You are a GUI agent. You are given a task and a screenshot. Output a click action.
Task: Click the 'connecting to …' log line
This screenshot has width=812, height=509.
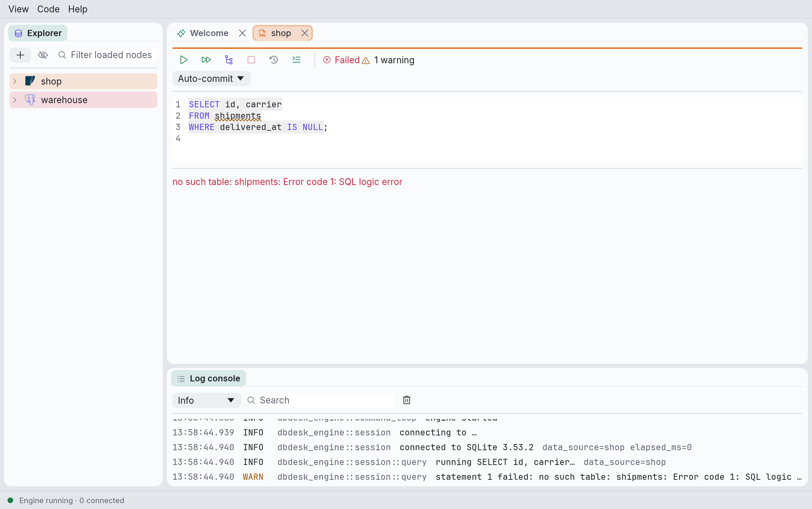(x=487, y=432)
